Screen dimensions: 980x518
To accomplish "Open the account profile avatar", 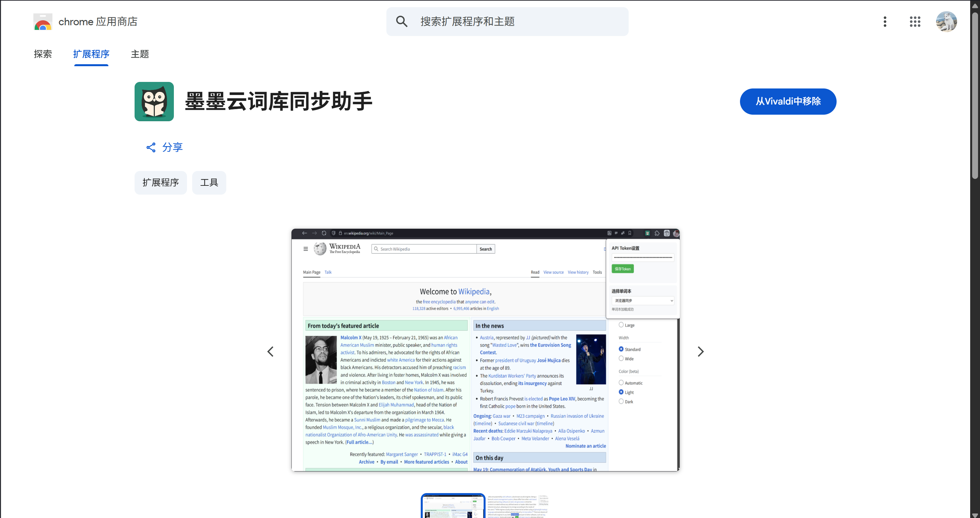I will (x=946, y=22).
